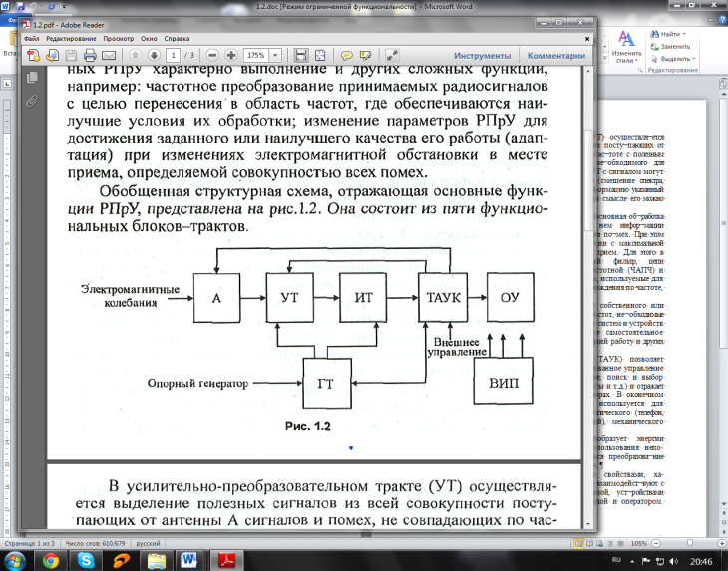Open the Комментарии pane
This screenshot has height=571, width=728.
(556, 56)
